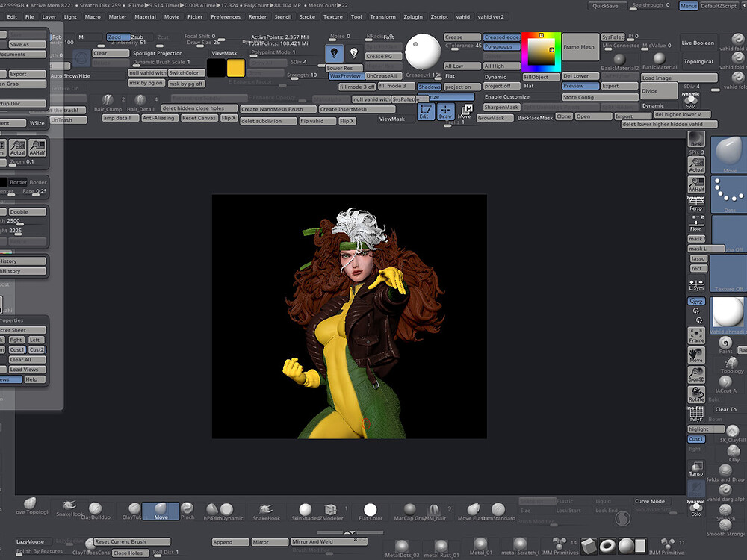Image resolution: width=747 pixels, height=560 pixels.
Task: Select the SkinShade4 material
Action: [x=305, y=511]
